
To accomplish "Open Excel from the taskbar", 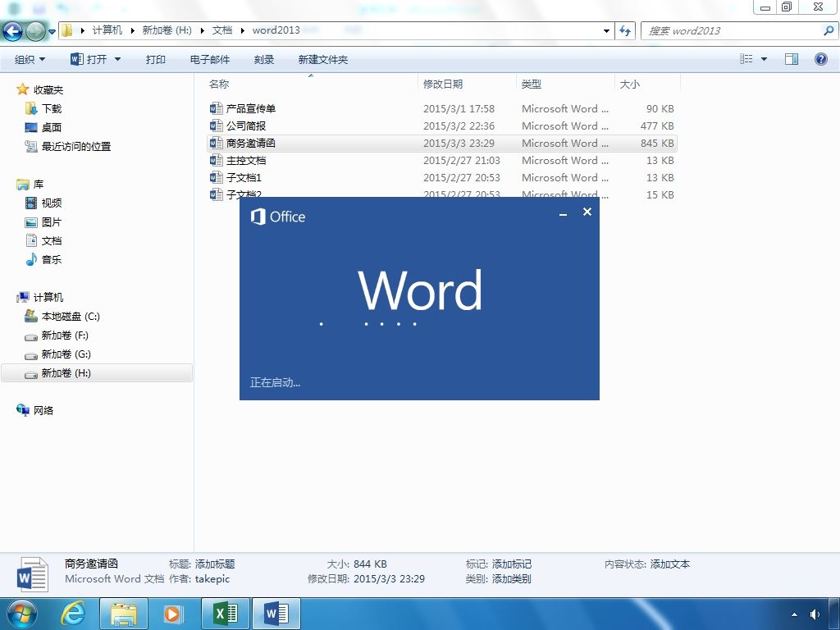I will point(226,614).
